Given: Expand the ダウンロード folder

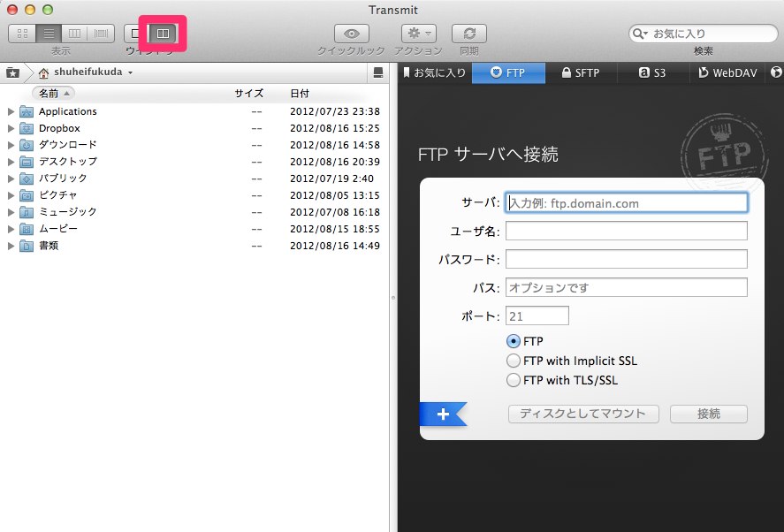Looking at the screenshot, I should coord(11,145).
